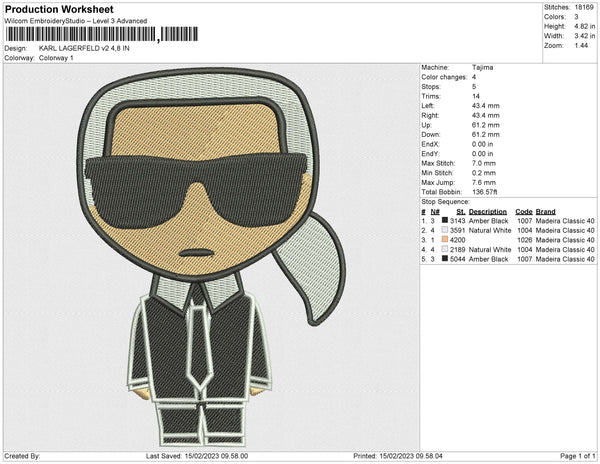
Task: Click 'Amber Black' in stop row 5
Action: 488,259
